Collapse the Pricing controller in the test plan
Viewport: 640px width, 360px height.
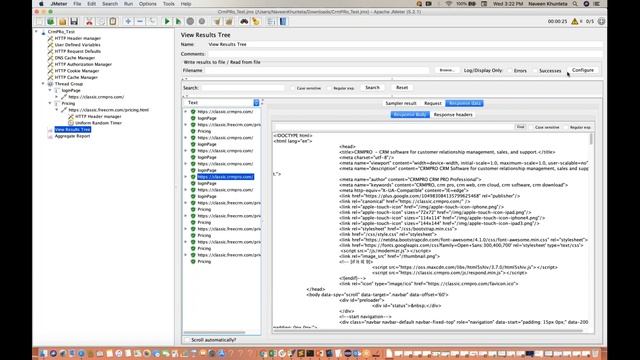pos(50,103)
